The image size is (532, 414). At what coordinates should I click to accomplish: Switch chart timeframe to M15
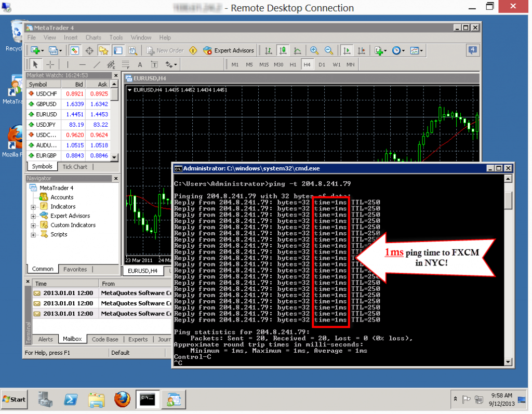(x=264, y=64)
